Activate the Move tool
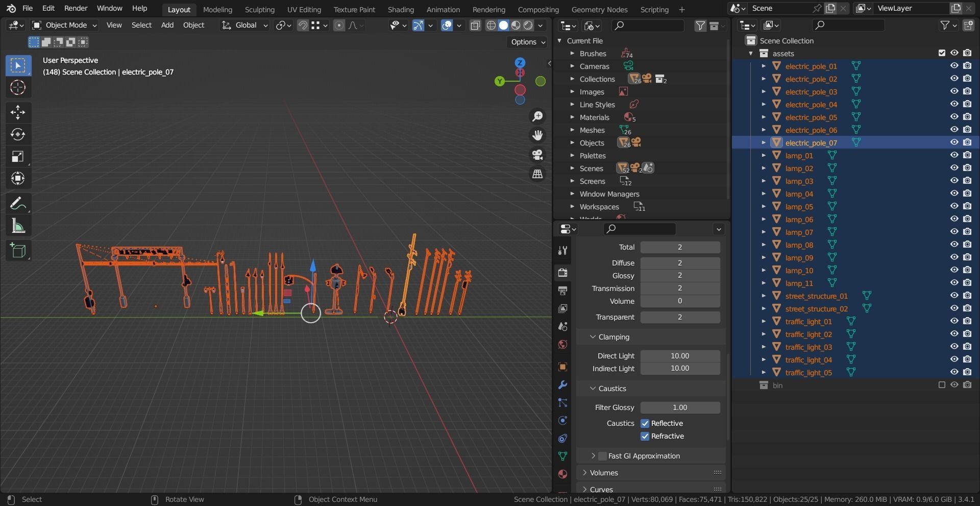The image size is (980, 506). tap(18, 112)
